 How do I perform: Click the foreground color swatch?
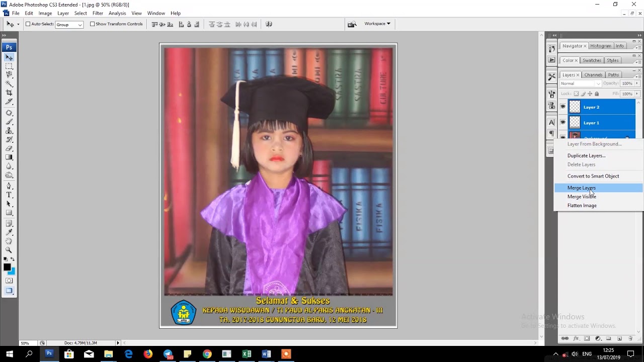point(7,267)
